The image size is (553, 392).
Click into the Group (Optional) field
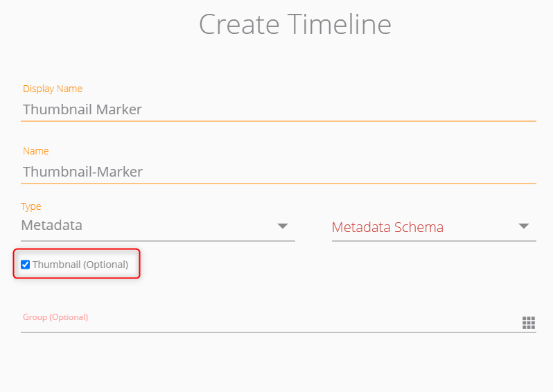click(271, 323)
